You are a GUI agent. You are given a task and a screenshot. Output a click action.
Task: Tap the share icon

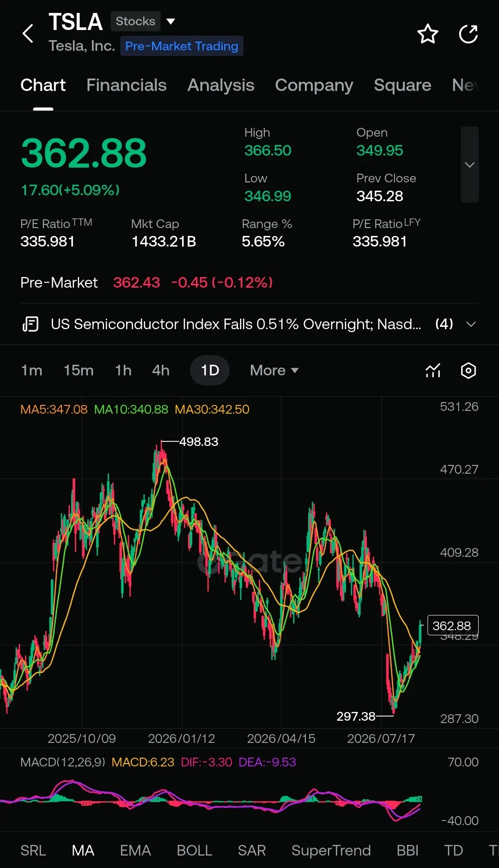(468, 34)
